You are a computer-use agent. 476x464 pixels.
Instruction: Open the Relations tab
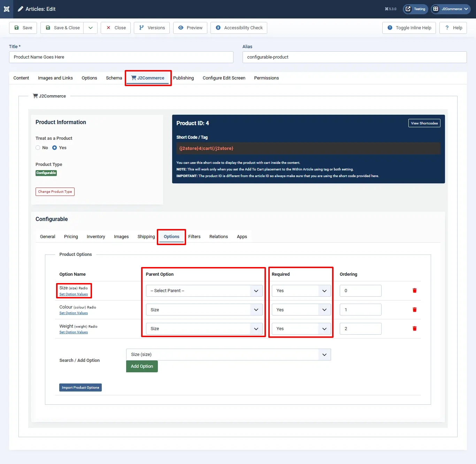click(219, 237)
